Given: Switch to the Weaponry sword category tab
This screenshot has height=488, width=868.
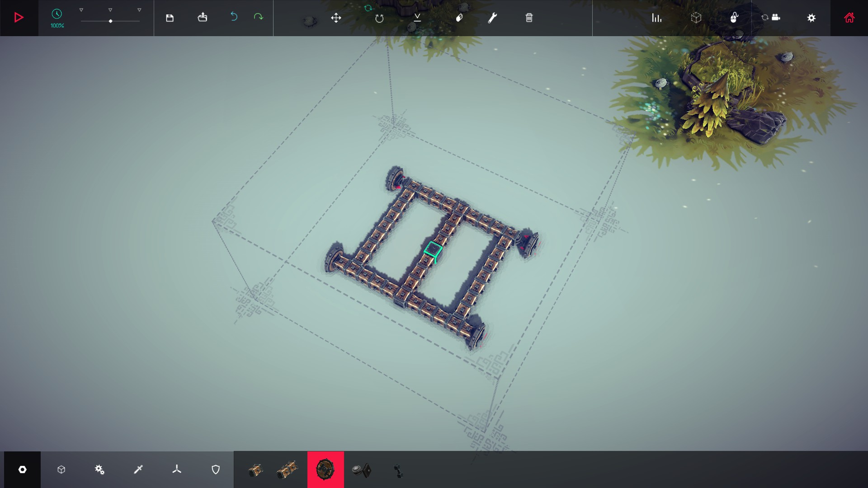Looking at the screenshot, I should point(138,470).
